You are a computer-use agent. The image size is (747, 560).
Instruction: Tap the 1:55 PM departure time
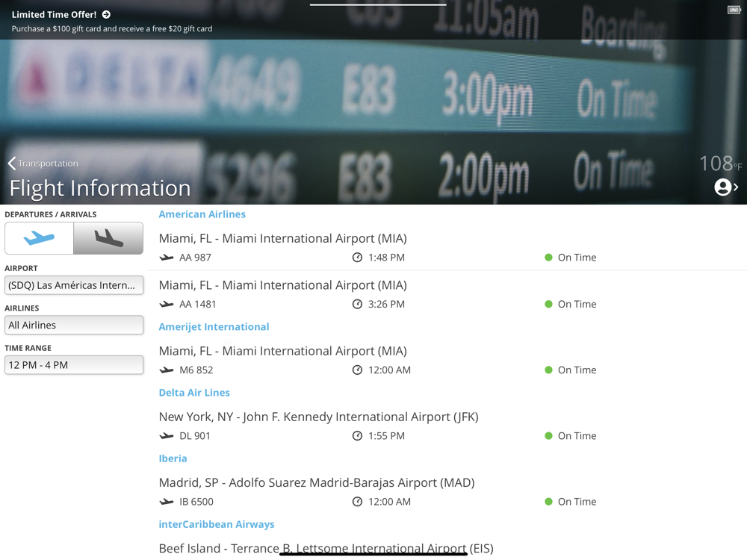coord(386,436)
